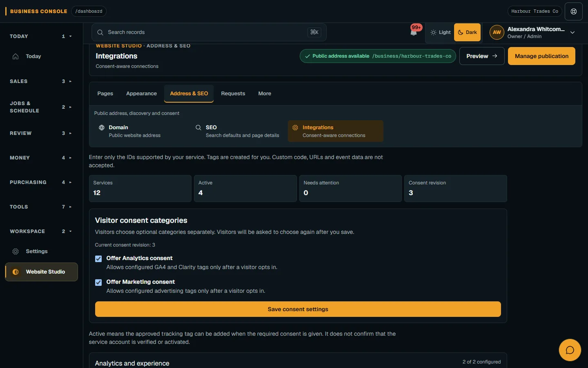
Task: Expand the MONEY sidebar section
Action: coord(41,158)
